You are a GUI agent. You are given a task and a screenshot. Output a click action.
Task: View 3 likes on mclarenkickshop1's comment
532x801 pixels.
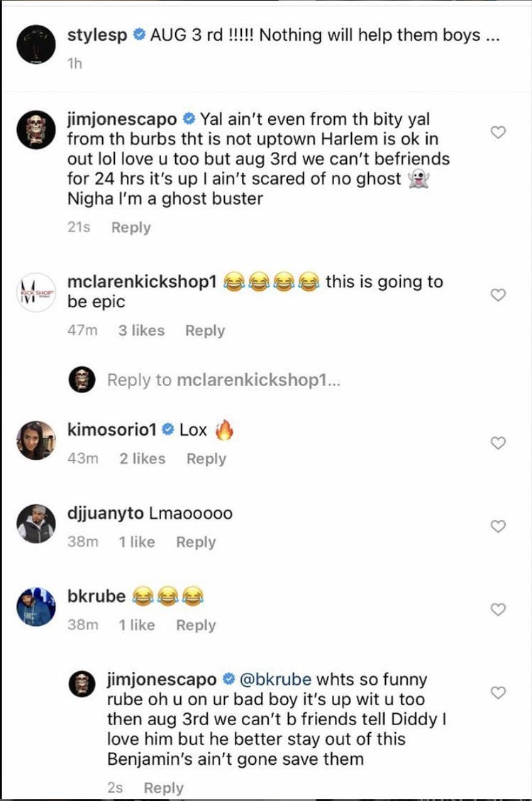coord(141,331)
